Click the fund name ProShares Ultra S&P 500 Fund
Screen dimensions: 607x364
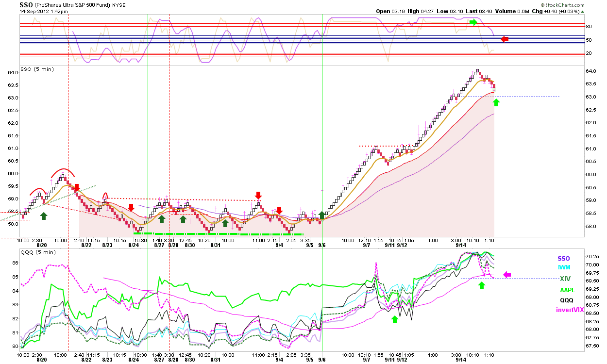coord(72,5)
